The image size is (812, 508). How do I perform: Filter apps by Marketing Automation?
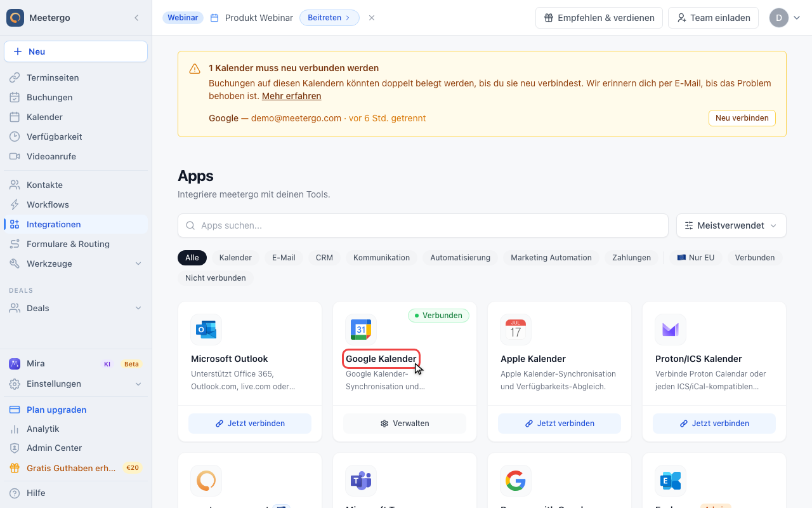(x=551, y=258)
